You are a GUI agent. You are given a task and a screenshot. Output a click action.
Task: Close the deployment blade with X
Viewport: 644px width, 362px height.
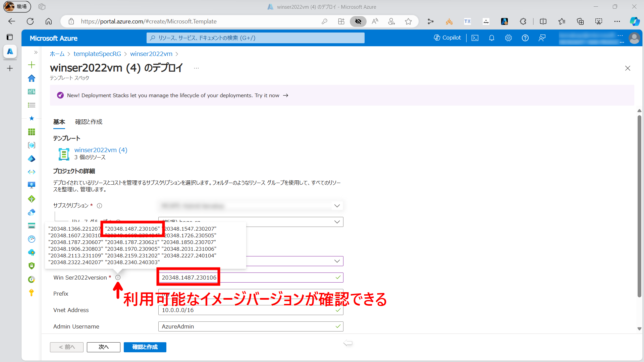628,68
